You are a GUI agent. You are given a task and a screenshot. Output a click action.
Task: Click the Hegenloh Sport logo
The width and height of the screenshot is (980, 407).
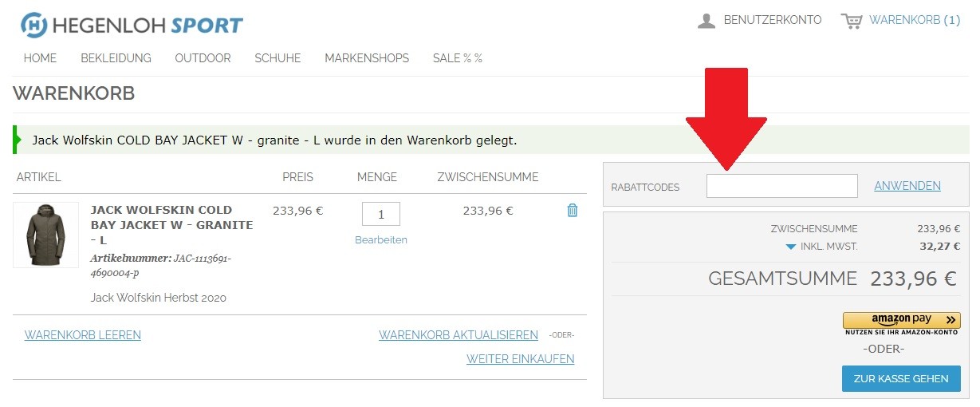[132, 25]
